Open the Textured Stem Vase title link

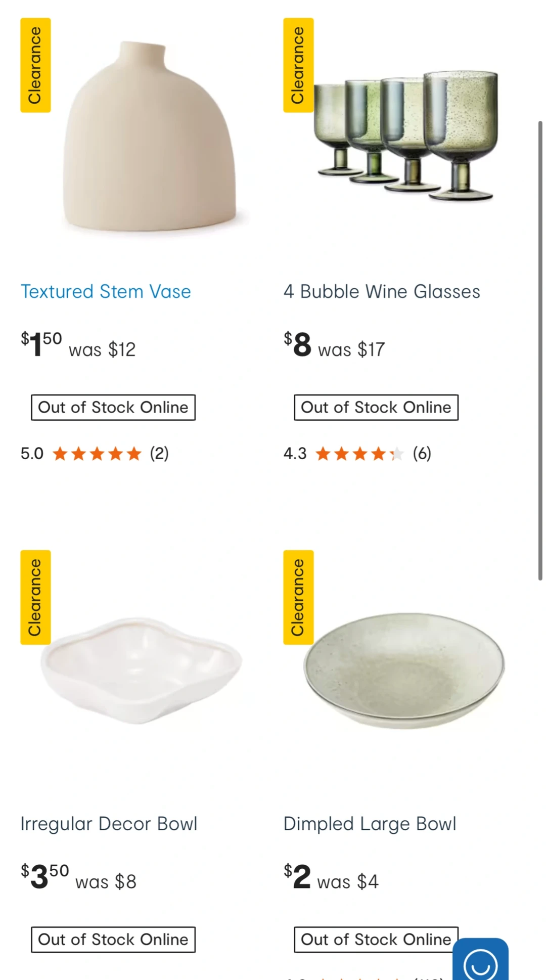(106, 292)
